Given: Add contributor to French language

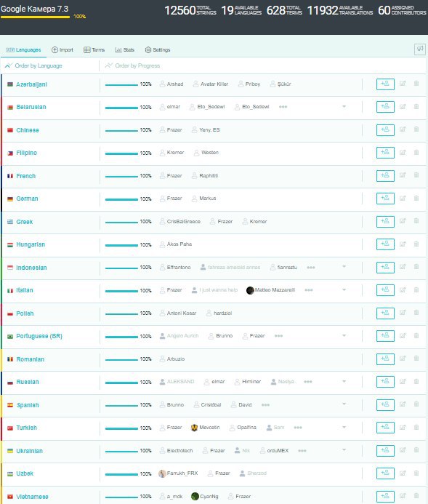Looking at the screenshot, I should (385, 176).
